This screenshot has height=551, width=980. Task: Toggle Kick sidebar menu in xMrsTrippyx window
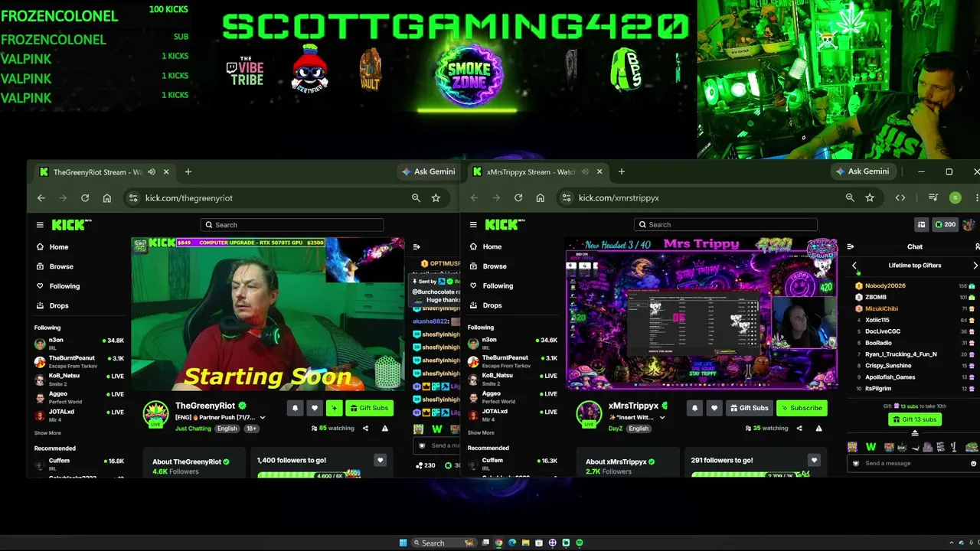point(473,225)
